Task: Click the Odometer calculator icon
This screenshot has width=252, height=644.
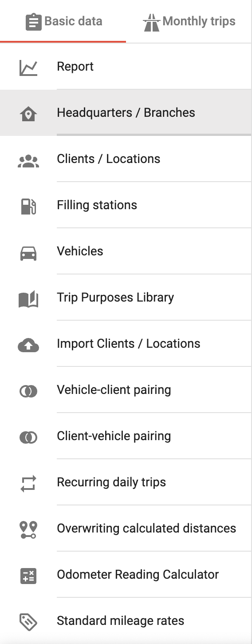Action: click(x=28, y=576)
